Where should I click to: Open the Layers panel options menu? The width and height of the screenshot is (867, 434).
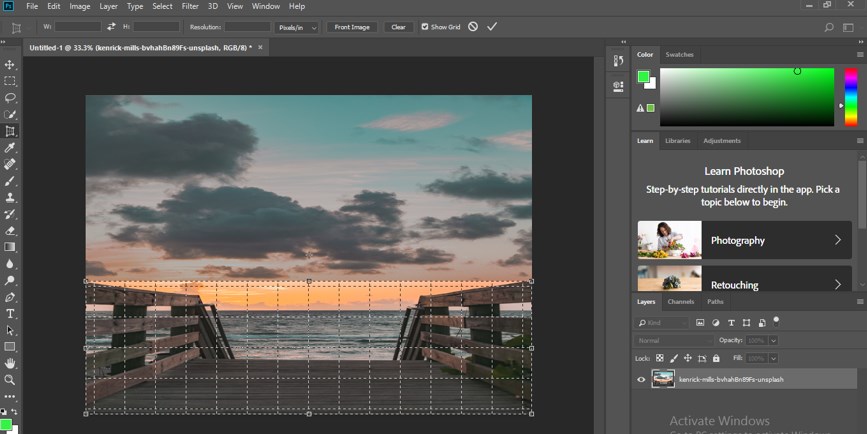click(860, 302)
